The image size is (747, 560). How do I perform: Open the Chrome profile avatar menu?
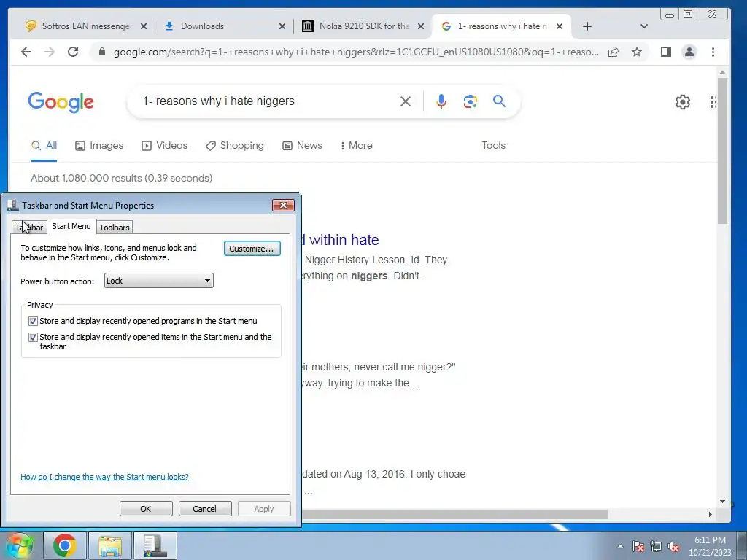click(x=689, y=52)
